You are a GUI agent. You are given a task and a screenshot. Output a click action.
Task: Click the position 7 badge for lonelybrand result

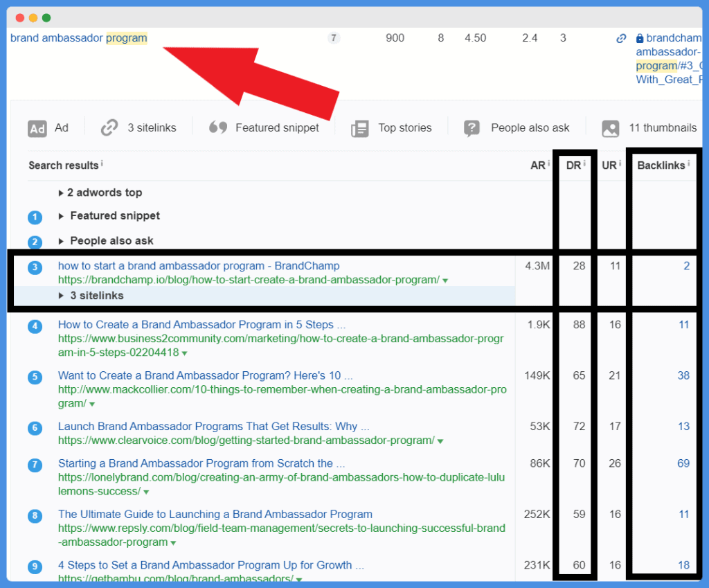(35, 465)
